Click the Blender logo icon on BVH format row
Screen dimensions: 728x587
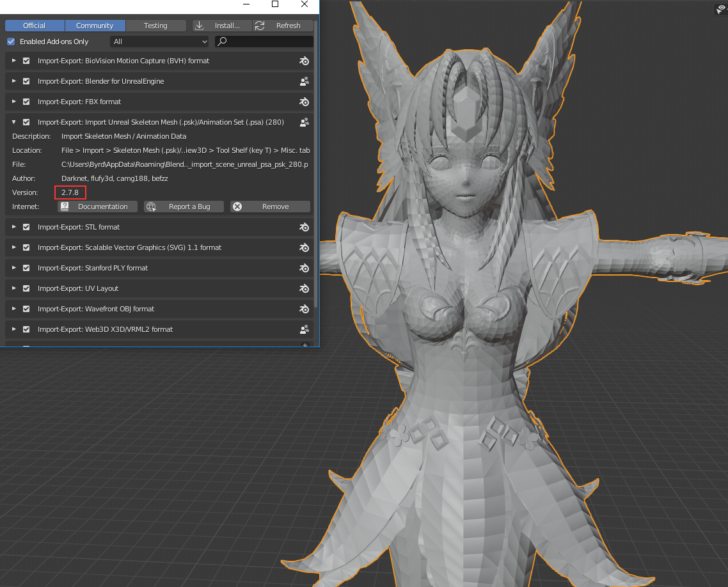304,61
